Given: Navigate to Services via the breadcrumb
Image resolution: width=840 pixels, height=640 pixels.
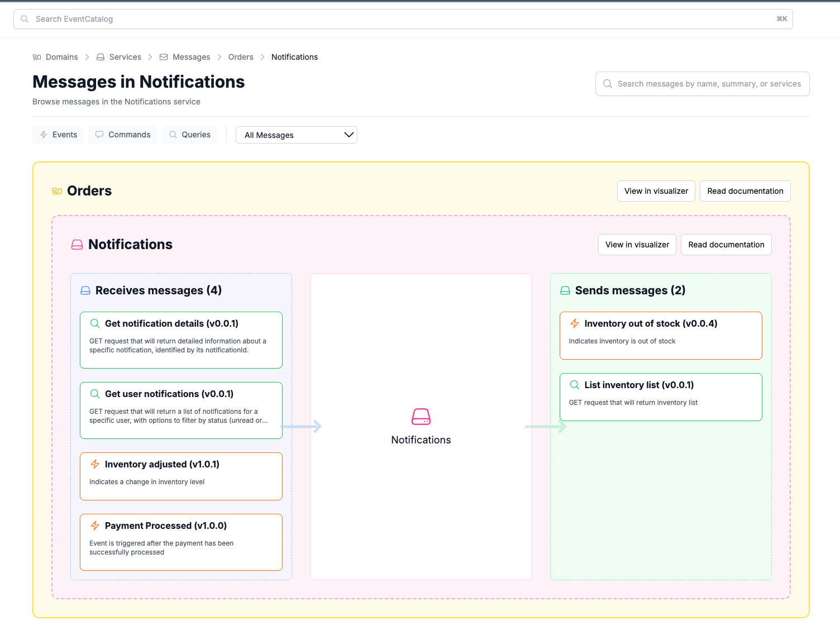Looking at the screenshot, I should click(125, 57).
